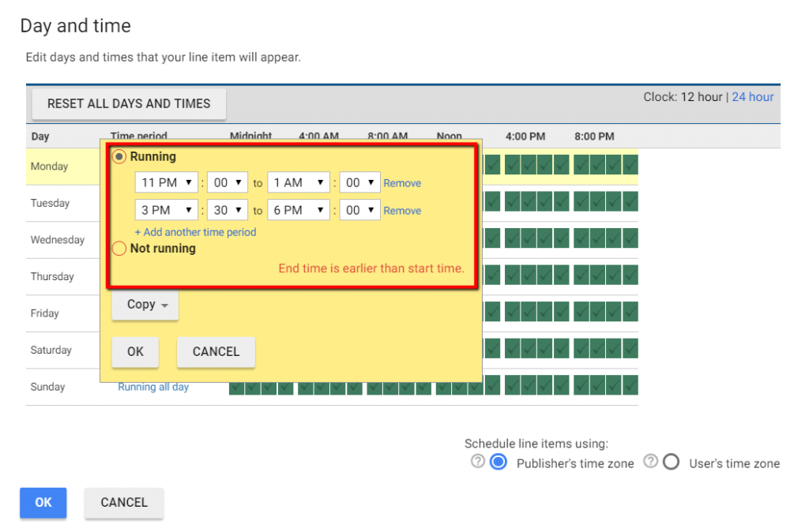The width and height of the screenshot is (809, 532).
Task: Choose the Not running option
Action: [119, 248]
